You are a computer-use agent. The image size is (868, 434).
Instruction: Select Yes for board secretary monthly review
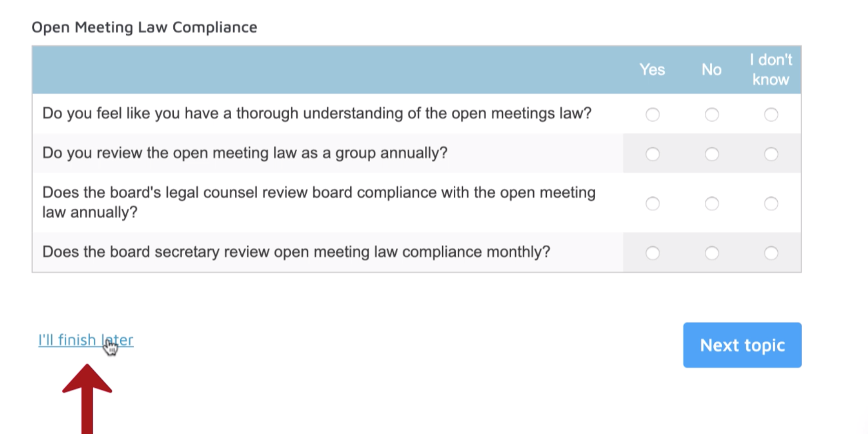653,253
